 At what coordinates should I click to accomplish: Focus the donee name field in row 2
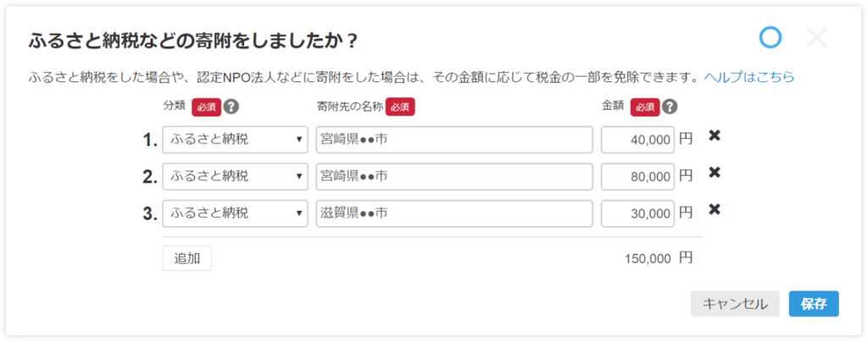click(x=453, y=176)
